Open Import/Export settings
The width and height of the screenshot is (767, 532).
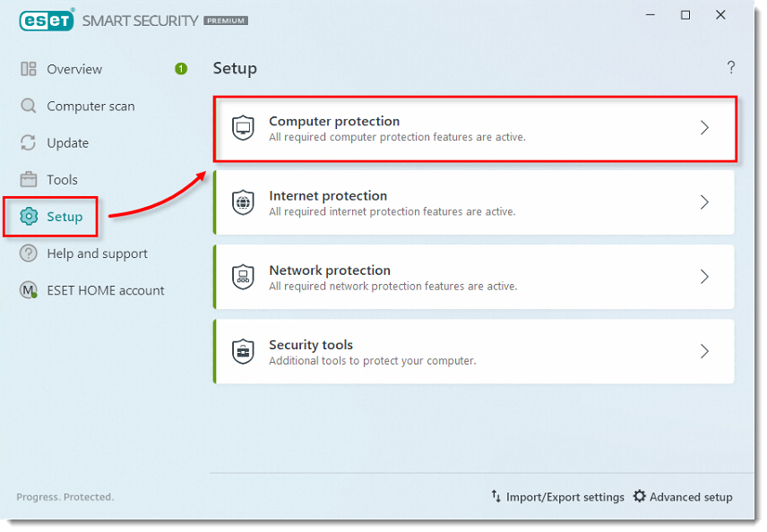coord(558,497)
